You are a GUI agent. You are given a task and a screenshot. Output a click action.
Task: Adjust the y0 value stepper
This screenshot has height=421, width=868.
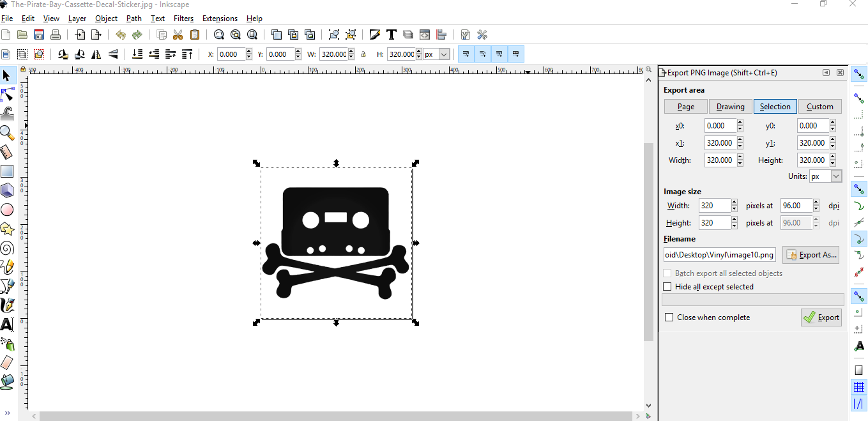tap(832, 126)
